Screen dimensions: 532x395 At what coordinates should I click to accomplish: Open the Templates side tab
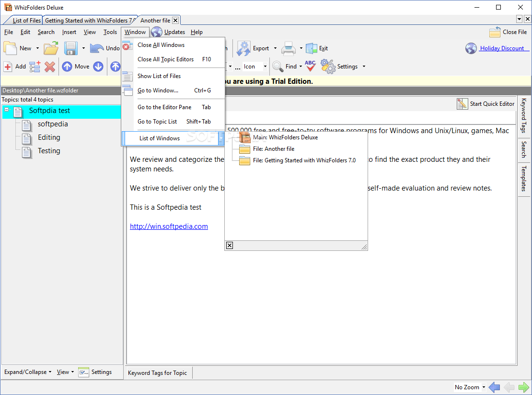[523, 179]
